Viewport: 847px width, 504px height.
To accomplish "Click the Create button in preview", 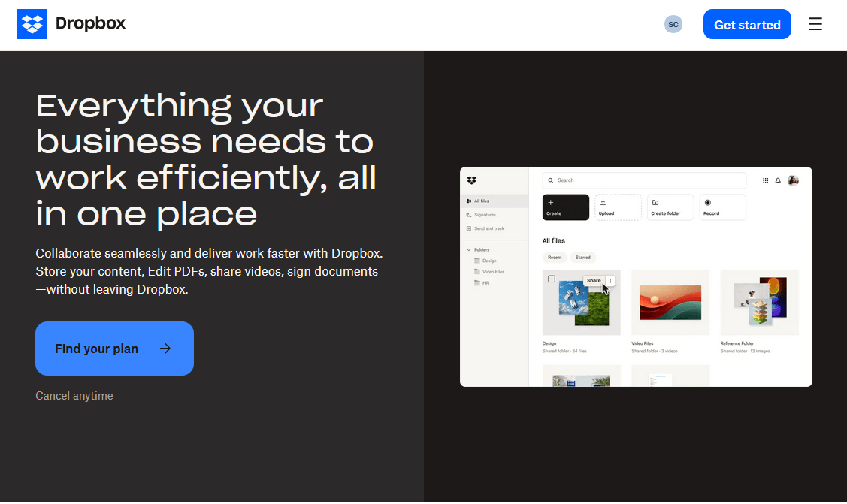I will pos(566,207).
